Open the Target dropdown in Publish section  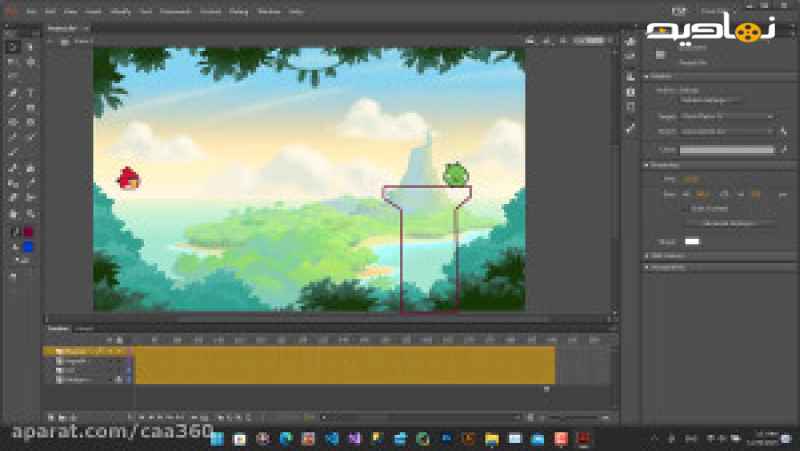(727, 116)
